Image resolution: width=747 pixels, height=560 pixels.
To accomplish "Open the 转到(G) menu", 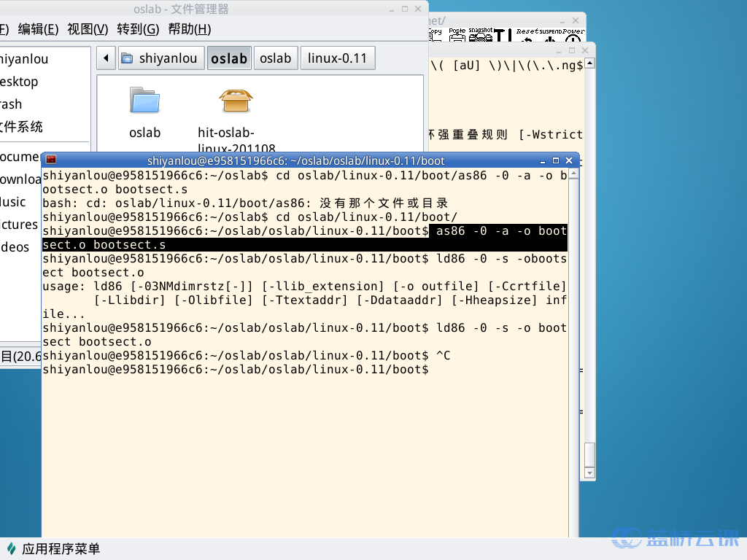I will 138,29.
